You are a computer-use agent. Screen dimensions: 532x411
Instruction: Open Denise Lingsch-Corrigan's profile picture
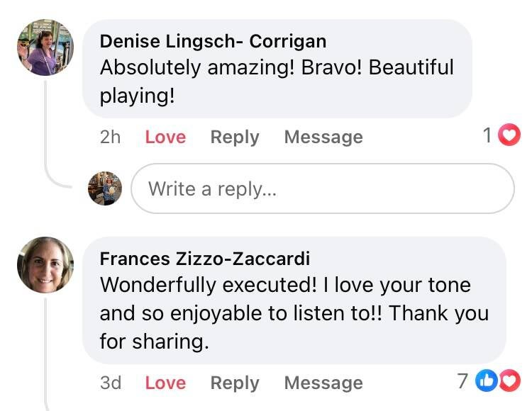click(45, 47)
